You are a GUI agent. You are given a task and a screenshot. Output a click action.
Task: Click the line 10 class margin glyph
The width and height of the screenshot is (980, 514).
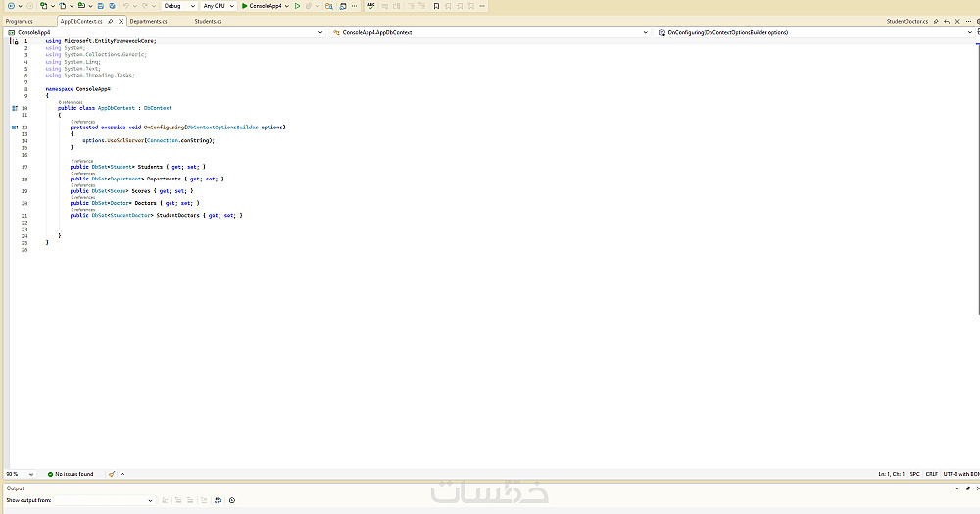[x=15, y=108]
